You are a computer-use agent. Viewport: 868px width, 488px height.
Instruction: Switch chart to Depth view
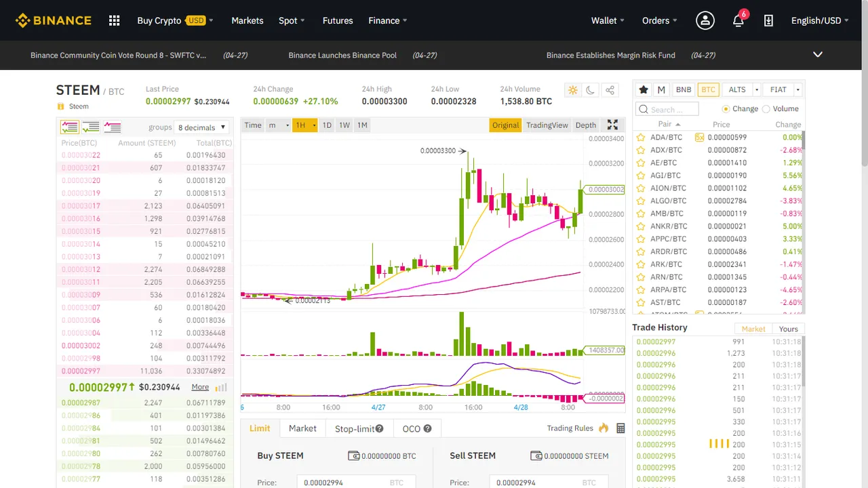pyautogui.click(x=586, y=125)
